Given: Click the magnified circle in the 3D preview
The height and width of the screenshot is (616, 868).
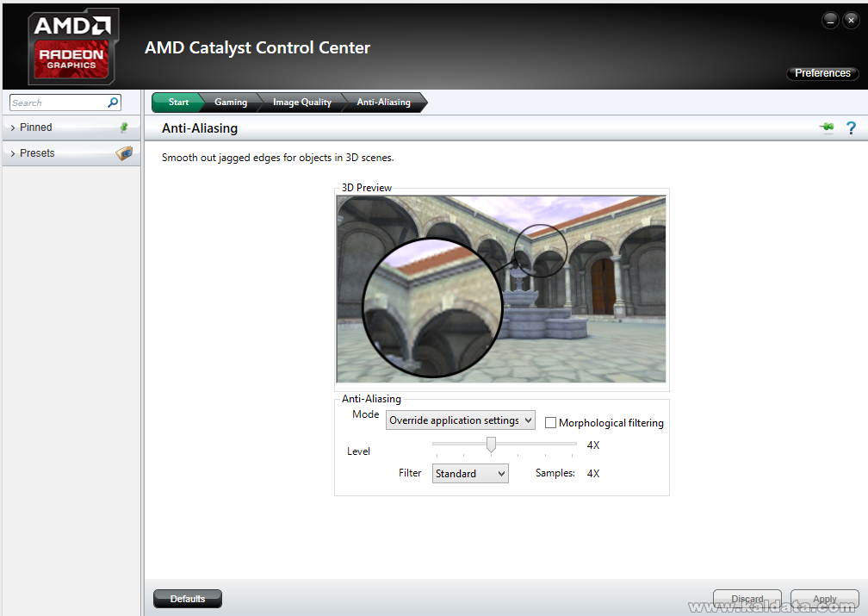Looking at the screenshot, I should coord(432,308).
